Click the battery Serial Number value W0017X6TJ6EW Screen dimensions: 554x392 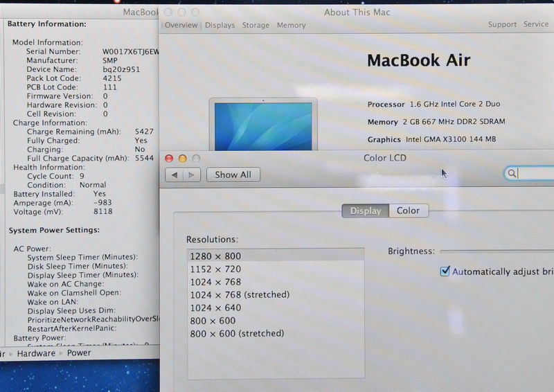(131, 52)
